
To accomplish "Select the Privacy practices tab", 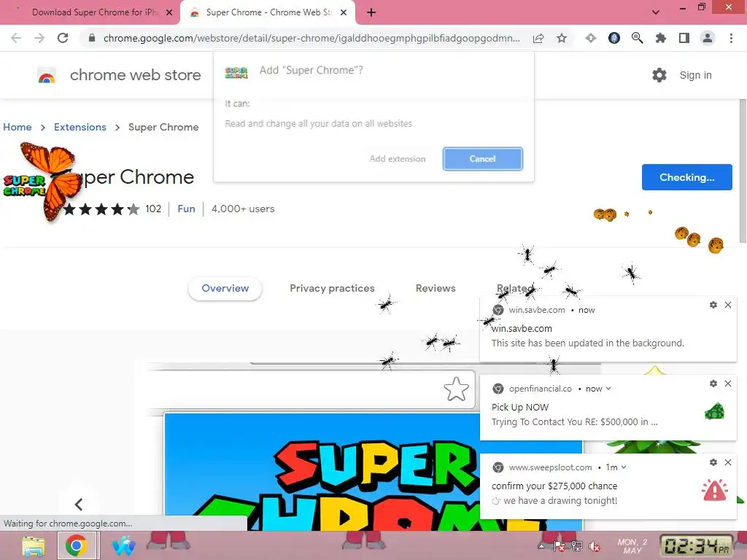I will coord(332,288).
